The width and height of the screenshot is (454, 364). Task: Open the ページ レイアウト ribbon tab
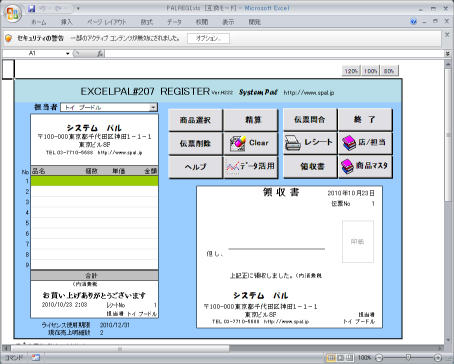tap(107, 22)
